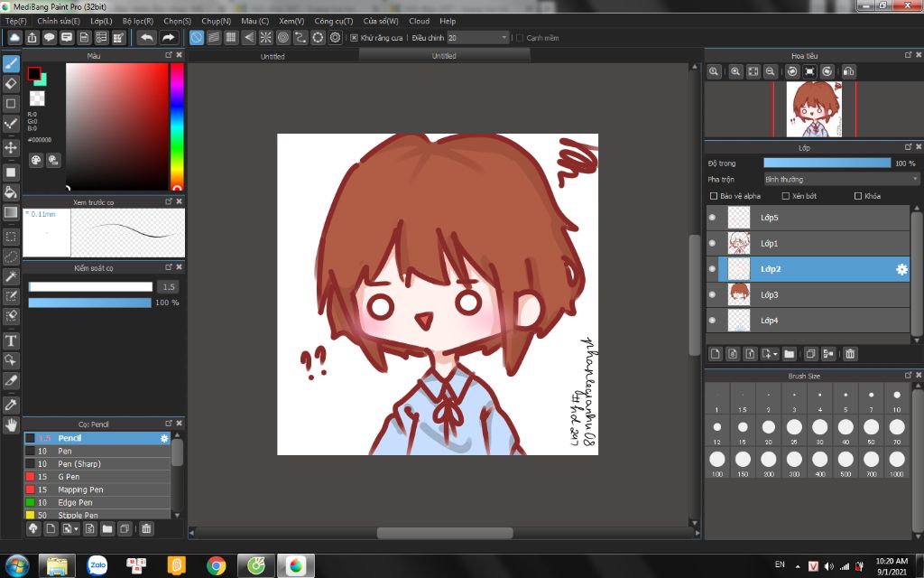Click the Navigator thumbnail preview

click(x=813, y=109)
